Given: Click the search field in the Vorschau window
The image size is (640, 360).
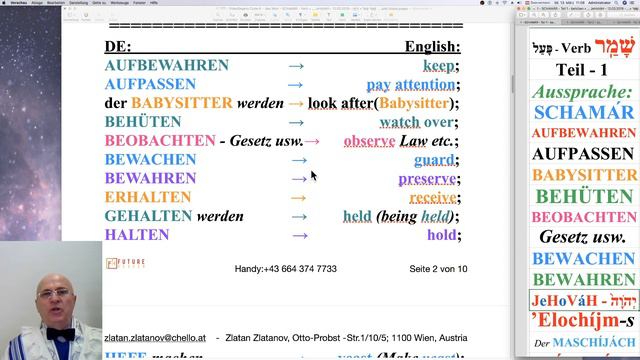Looking at the screenshot, I should (x=623, y=15).
